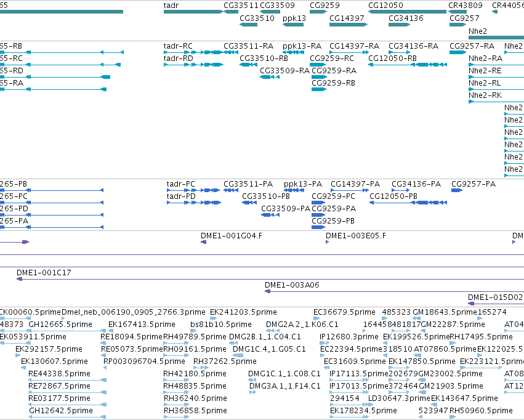Screen dimensions: 524x420
Task: Open the CG33509-PA protein label
Action: [x=286, y=209]
